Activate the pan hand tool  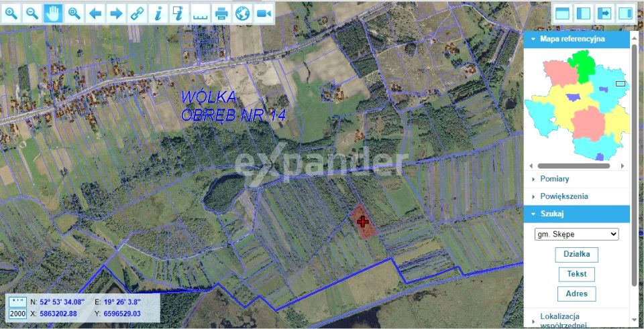[53, 13]
